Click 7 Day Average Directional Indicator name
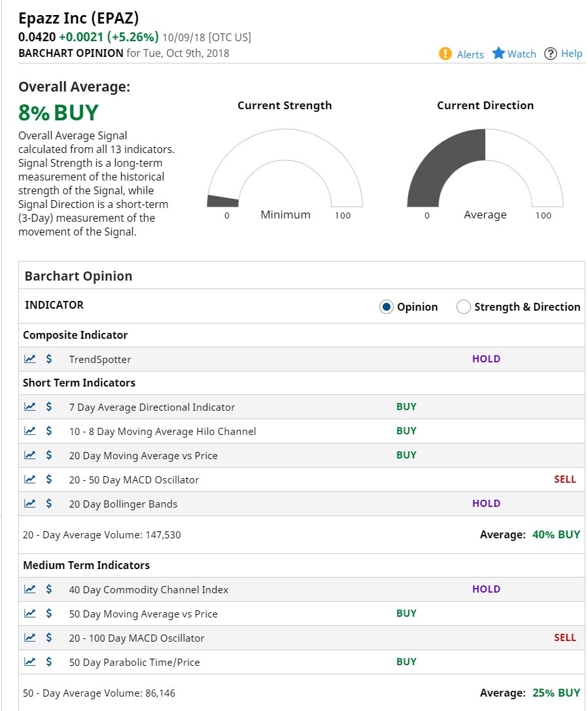 pyautogui.click(x=152, y=408)
